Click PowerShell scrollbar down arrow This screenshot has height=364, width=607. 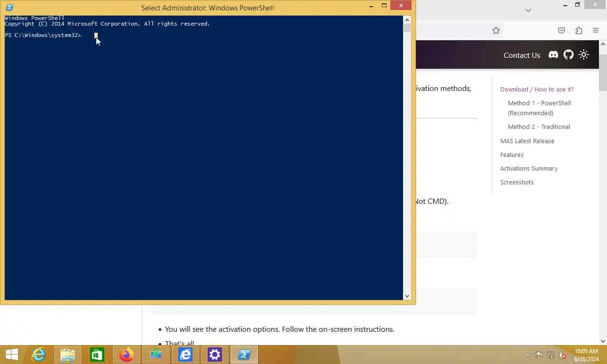click(x=407, y=296)
